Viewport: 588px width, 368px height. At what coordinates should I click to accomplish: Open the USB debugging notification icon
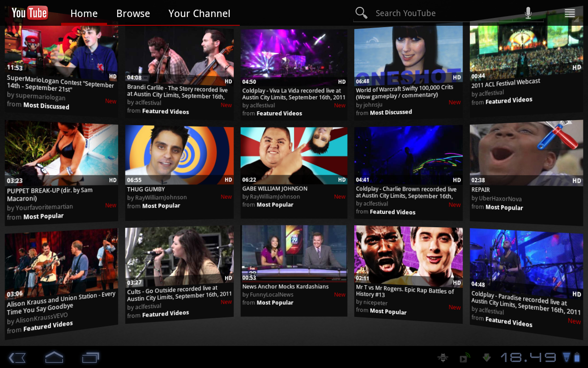[x=443, y=357]
